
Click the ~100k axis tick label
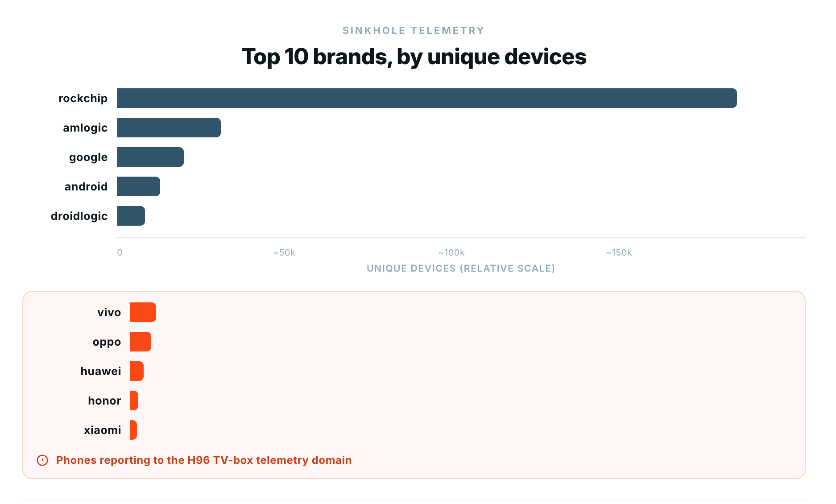[451, 252]
